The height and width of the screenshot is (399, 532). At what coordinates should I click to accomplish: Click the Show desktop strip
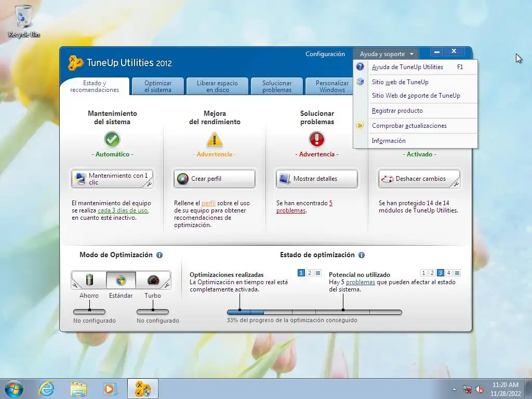click(x=528, y=389)
